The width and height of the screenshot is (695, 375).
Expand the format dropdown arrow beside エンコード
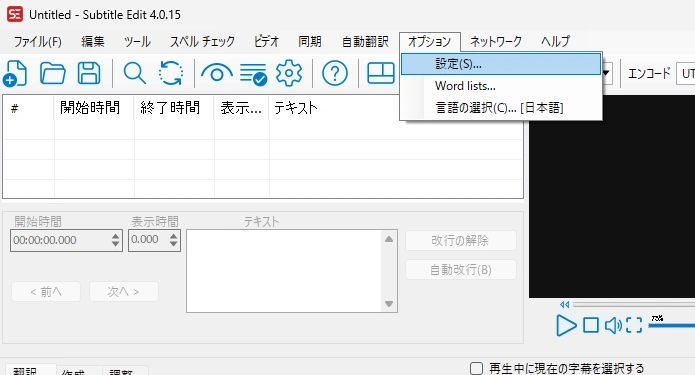pos(606,74)
